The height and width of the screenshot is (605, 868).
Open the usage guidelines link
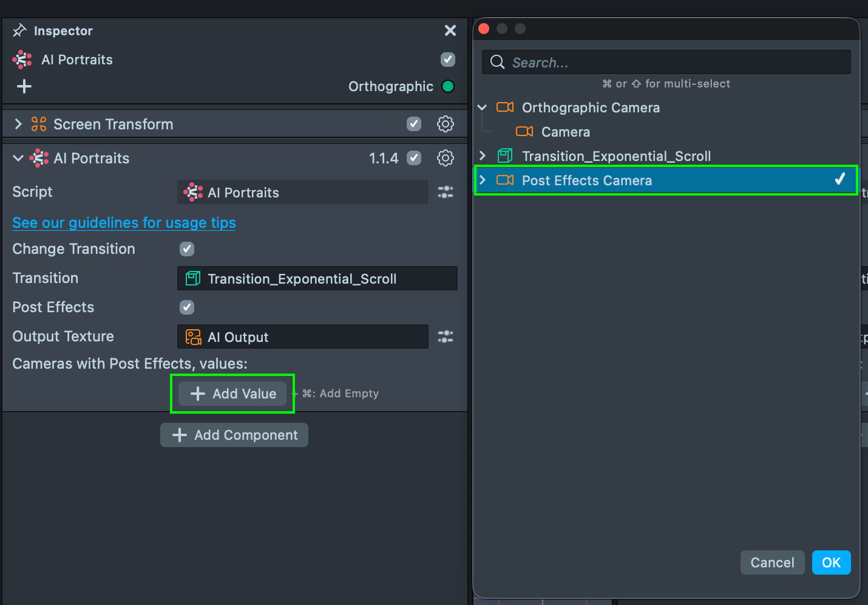pos(124,223)
